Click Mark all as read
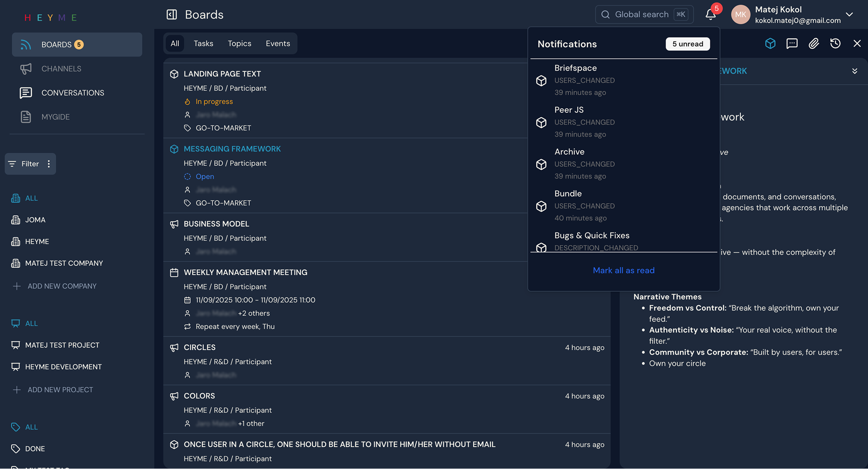868x469 pixels. [623, 270]
